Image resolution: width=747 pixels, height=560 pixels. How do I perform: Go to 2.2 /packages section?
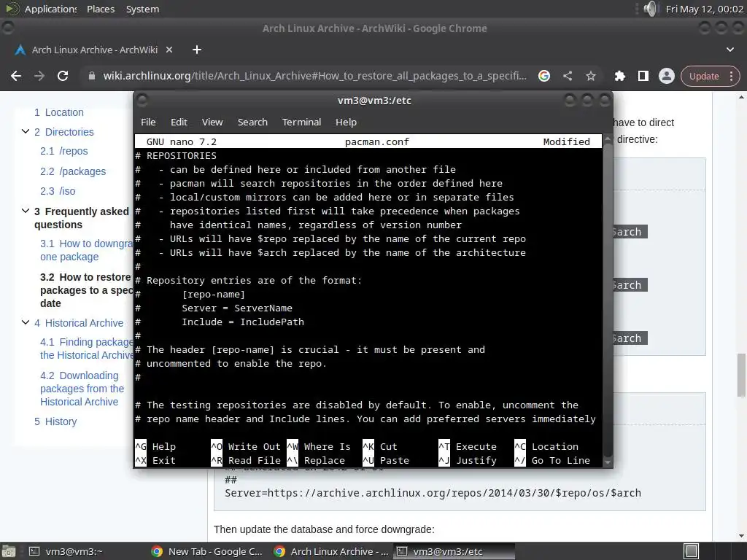(73, 171)
